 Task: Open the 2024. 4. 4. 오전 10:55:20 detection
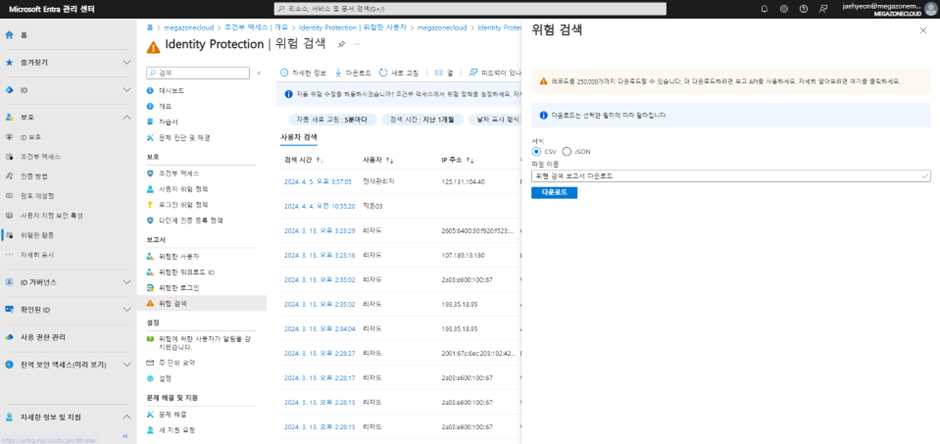point(320,206)
